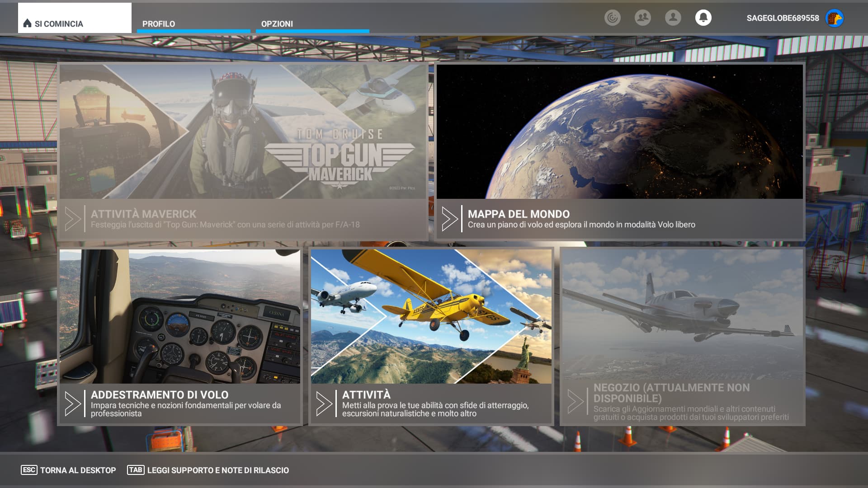The width and height of the screenshot is (868, 488).
Task: Click the home icon in Si Comincia tab
Action: (x=27, y=23)
